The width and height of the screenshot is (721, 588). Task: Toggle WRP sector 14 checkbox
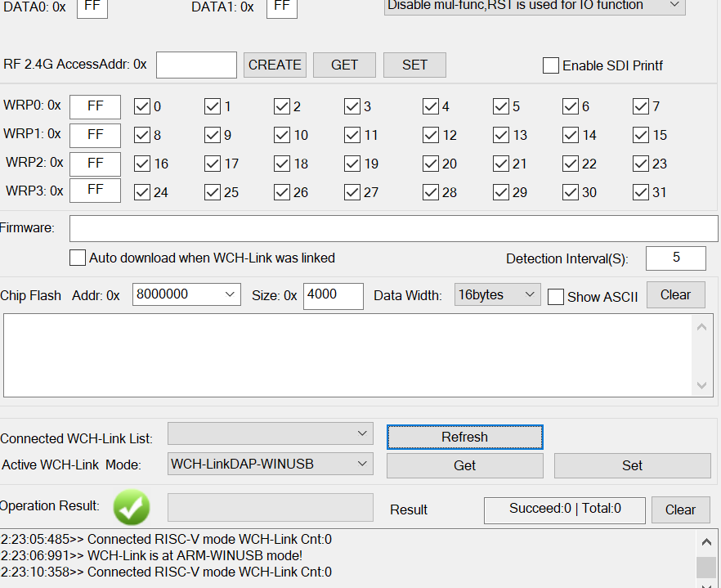click(x=571, y=135)
